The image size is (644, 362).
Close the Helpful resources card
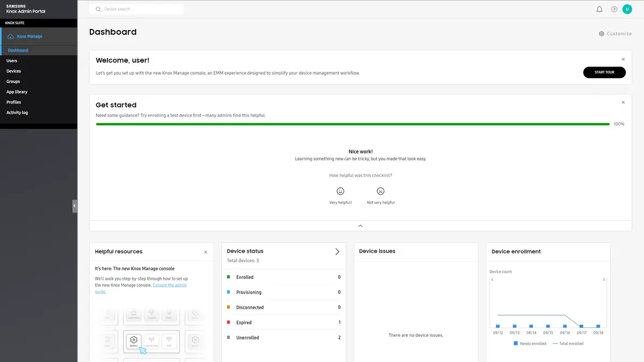pos(206,252)
